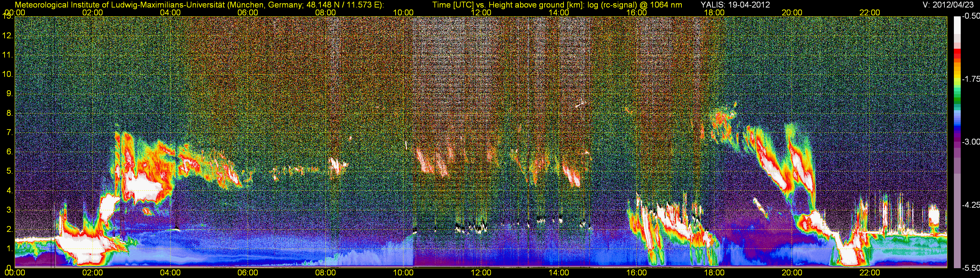Click the 5. km height axis label

point(9,171)
